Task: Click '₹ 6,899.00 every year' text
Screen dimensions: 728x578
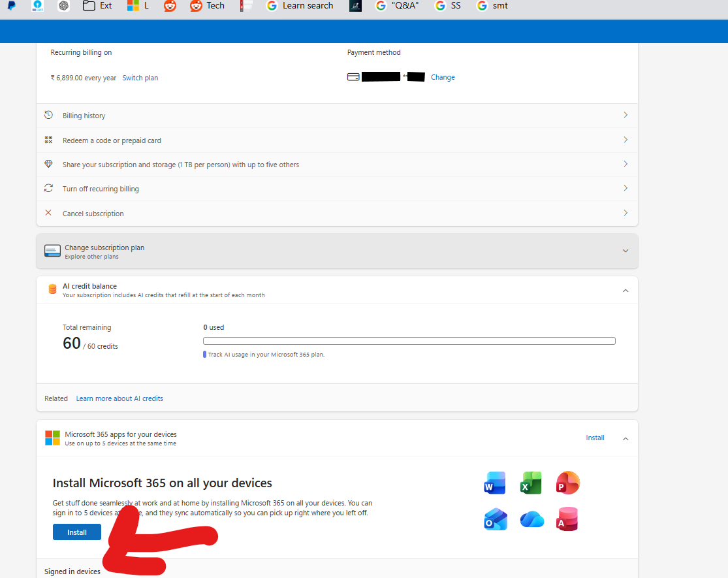Action: point(83,78)
